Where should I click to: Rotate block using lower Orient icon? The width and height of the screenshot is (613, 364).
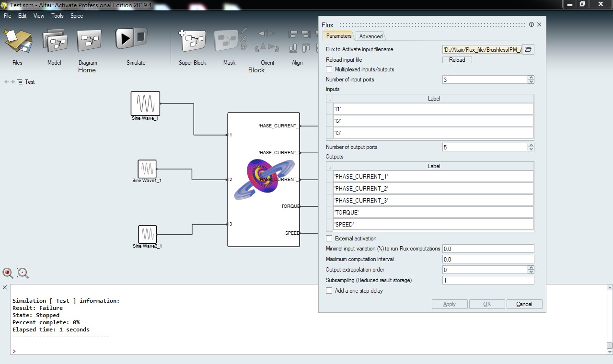tap(267, 48)
